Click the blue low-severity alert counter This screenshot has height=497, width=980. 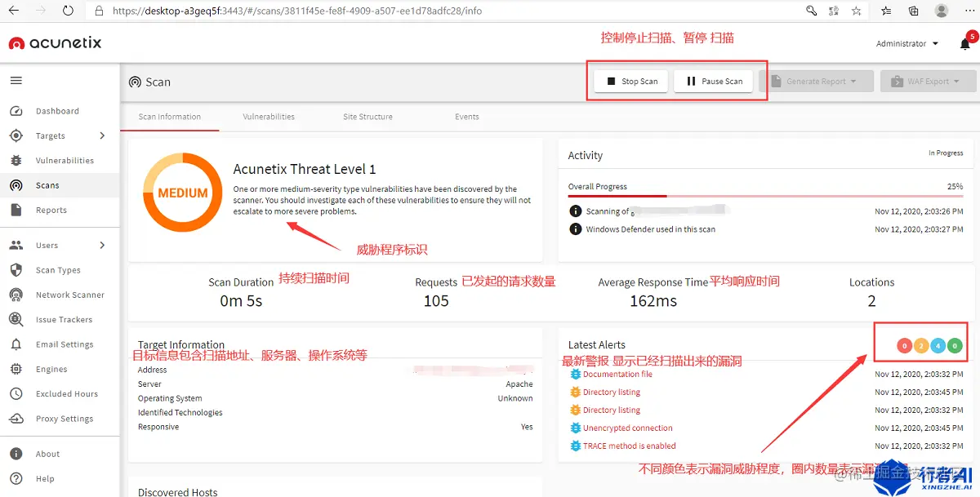(938, 346)
